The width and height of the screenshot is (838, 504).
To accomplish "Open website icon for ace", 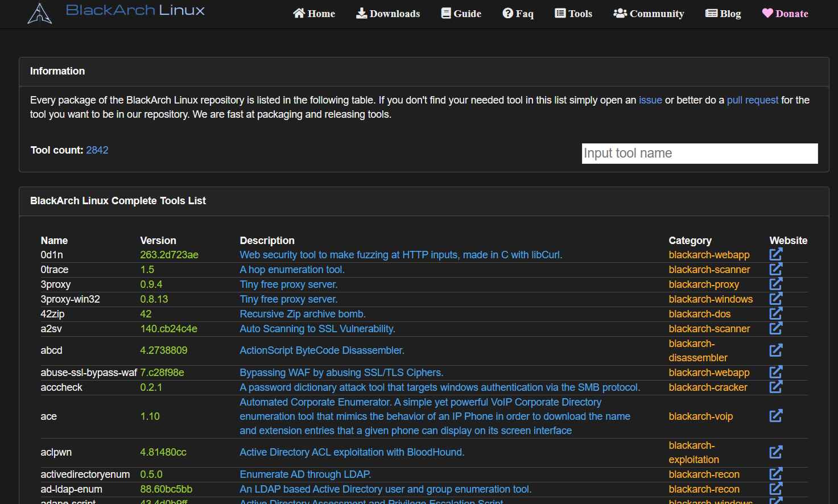I will [x=776, y=416].
